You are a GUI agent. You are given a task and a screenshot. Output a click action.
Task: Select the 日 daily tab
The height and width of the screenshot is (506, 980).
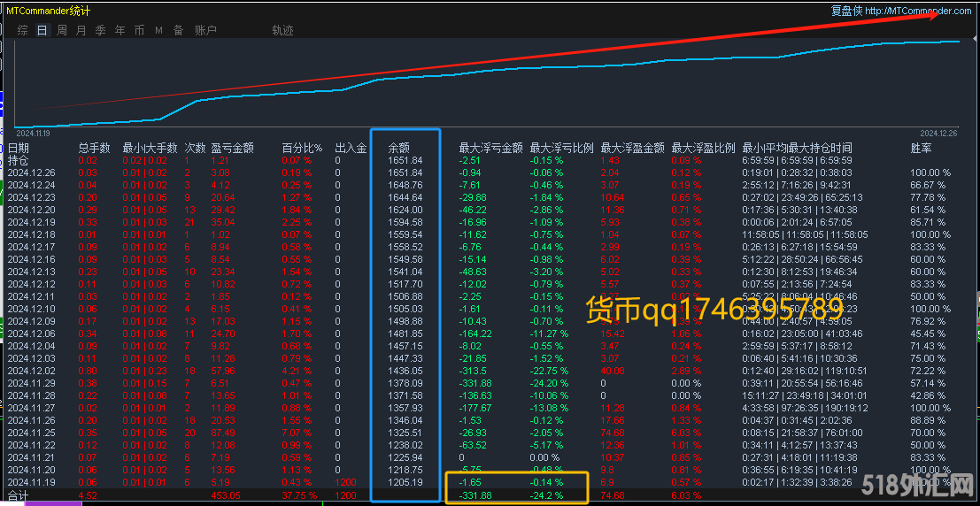tap(42, 30)
